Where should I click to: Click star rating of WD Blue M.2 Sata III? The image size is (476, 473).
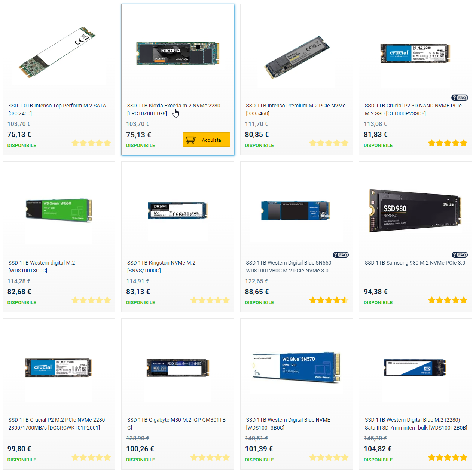click(448, 457)
